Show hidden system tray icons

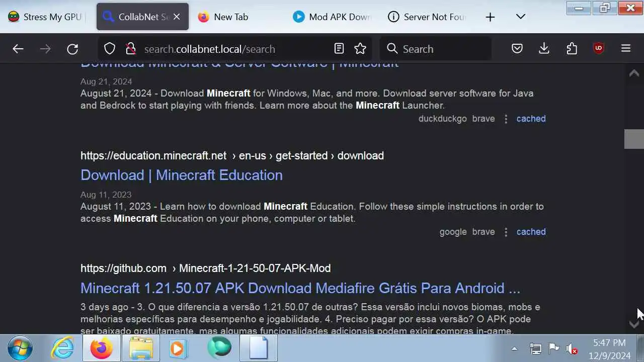[x=514, y=348]
